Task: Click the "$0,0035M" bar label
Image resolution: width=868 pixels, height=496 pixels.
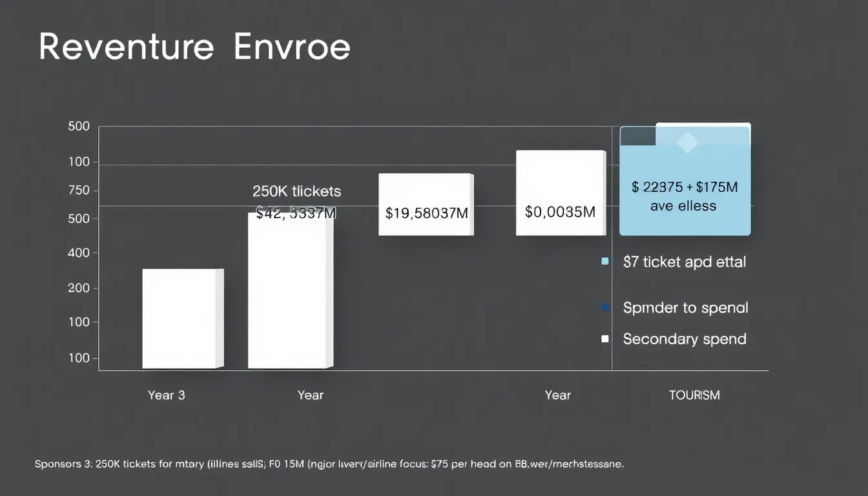Action: click(x=561, y=212)
